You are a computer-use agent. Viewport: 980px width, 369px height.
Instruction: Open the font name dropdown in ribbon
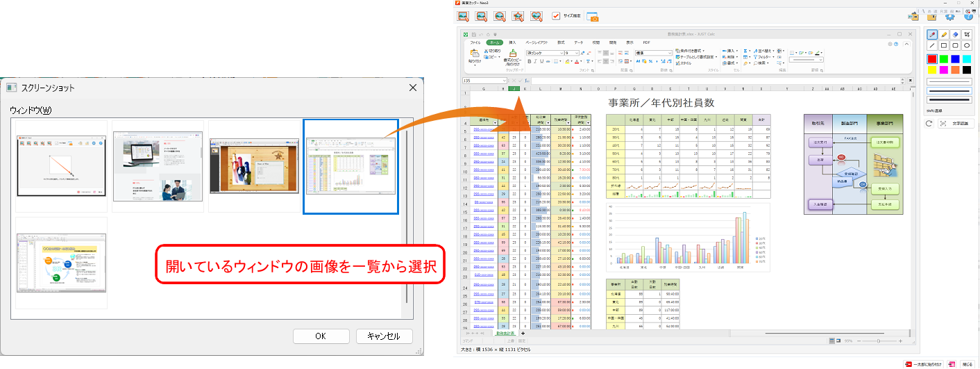click(x=561, y=53)
